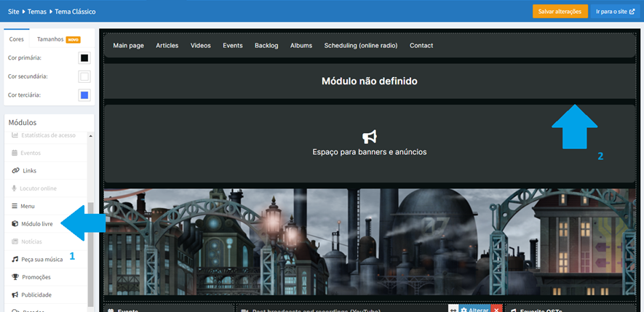Open Scheduling (online radio) menu item
Viewport: 644px width, 312px height.
click(361, 46)
